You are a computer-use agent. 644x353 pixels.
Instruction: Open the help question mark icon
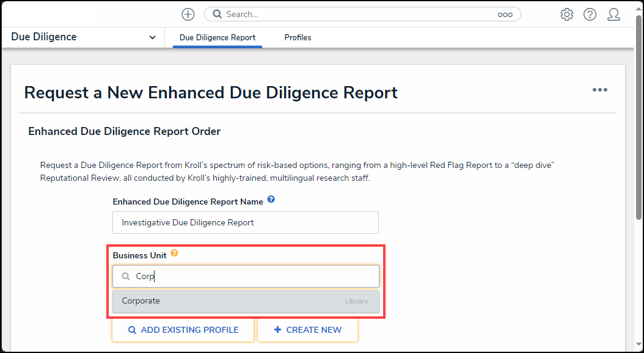pos(590,15)
